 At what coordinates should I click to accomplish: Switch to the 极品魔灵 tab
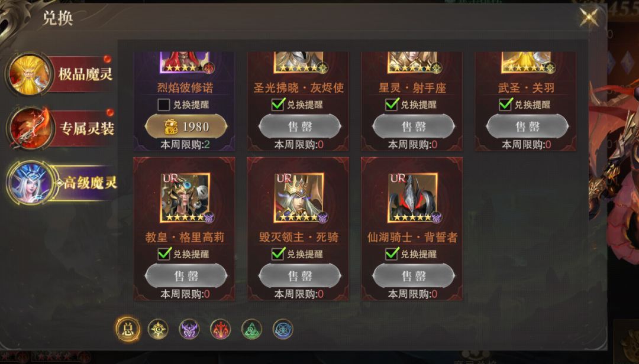(x=60, y=74)
